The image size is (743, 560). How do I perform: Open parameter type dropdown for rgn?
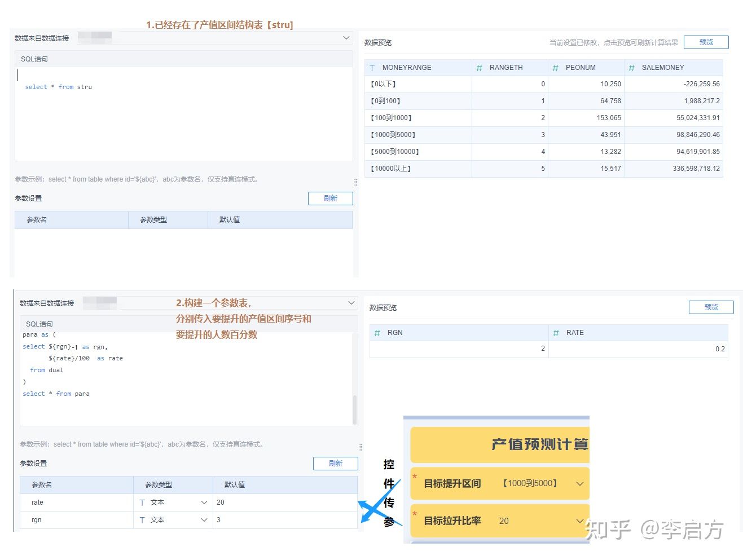point(204,520)
